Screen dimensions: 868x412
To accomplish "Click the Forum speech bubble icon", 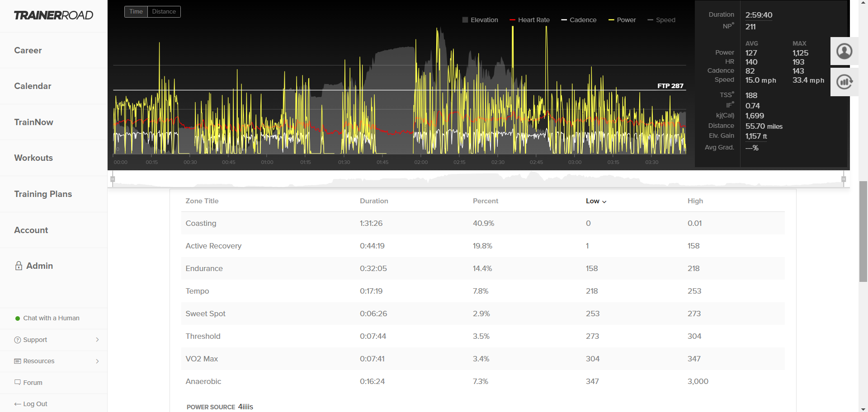I will (x=18, y=382).
